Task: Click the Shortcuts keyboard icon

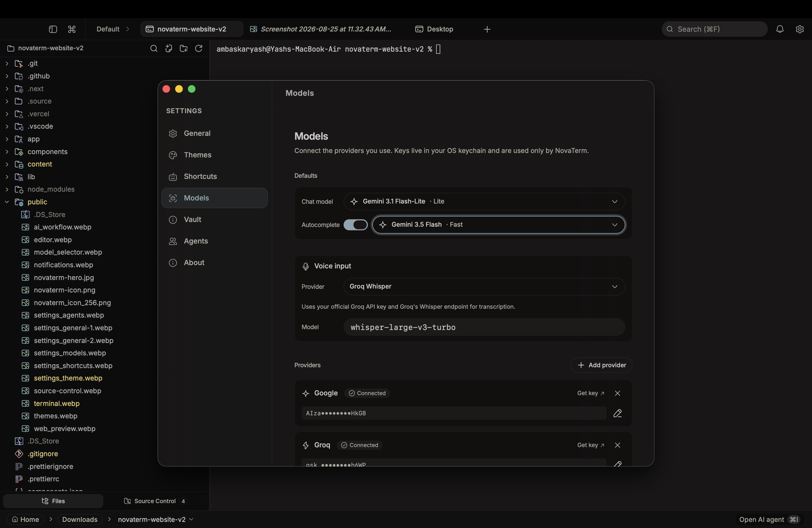Action: tap(173, 177)
